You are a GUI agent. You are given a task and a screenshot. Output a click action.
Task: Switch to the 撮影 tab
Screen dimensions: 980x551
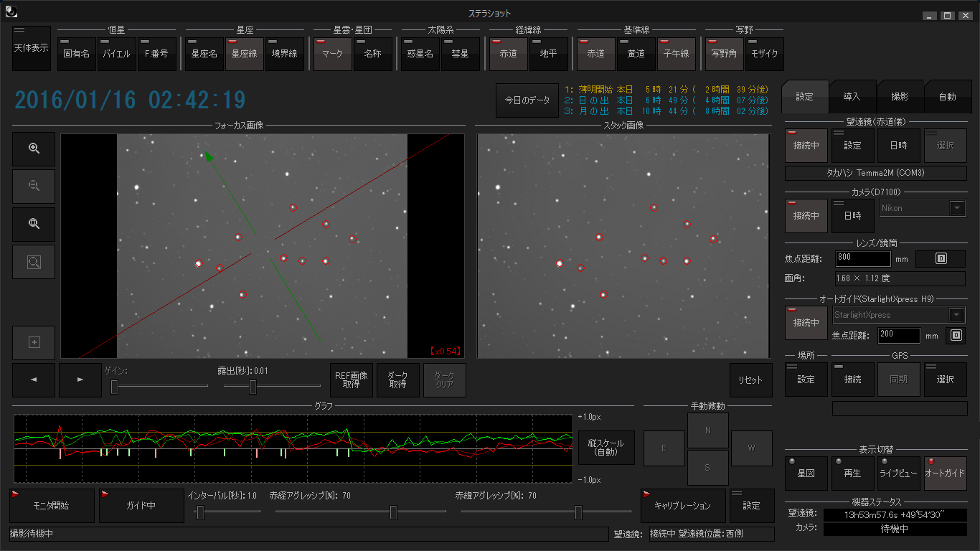pyautogui.click(x=900, y=96)
